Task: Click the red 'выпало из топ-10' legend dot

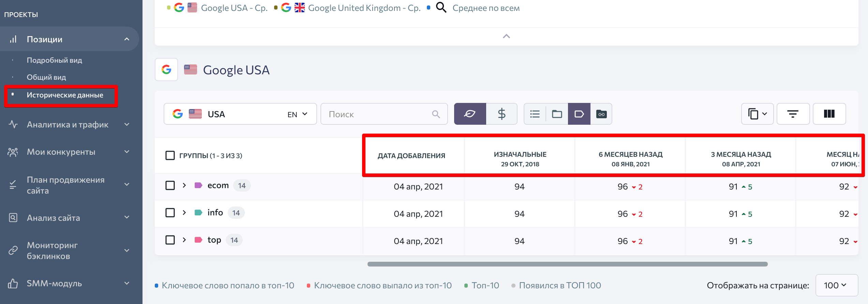Action: (309, 286)
